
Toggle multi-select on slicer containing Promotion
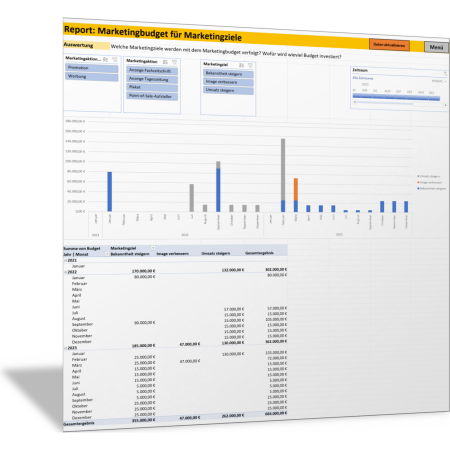[x=105, y=59]
